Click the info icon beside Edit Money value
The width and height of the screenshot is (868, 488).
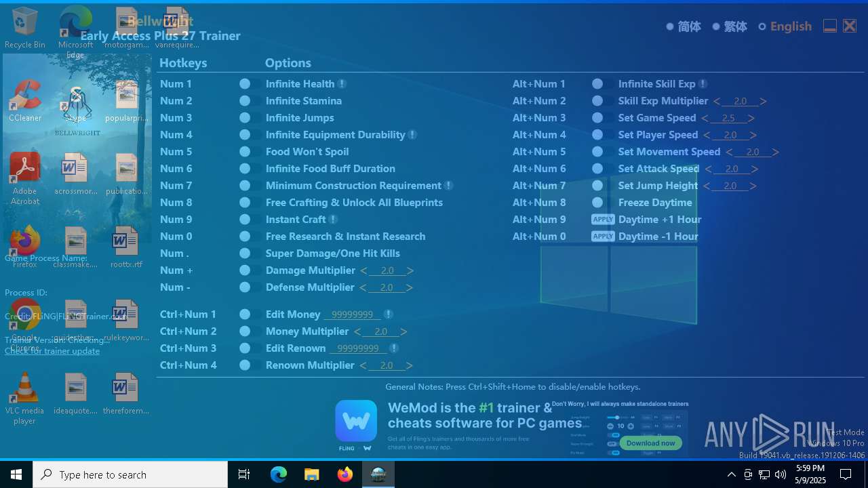388,314
